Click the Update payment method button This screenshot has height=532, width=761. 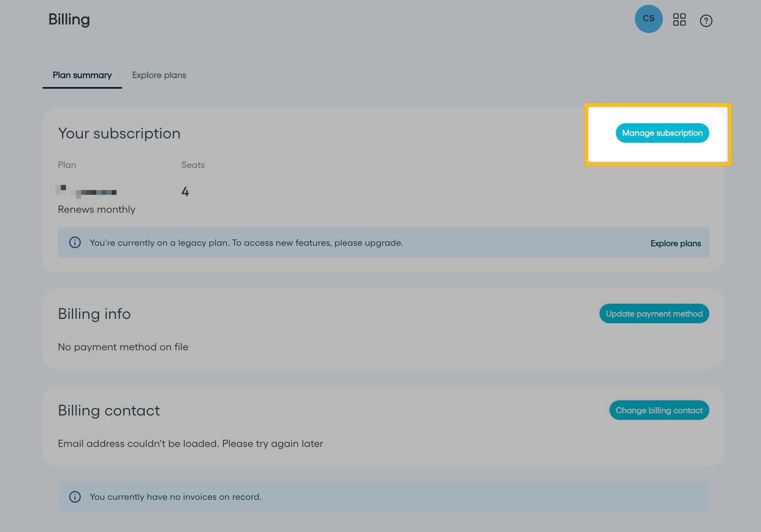[654, 314]
